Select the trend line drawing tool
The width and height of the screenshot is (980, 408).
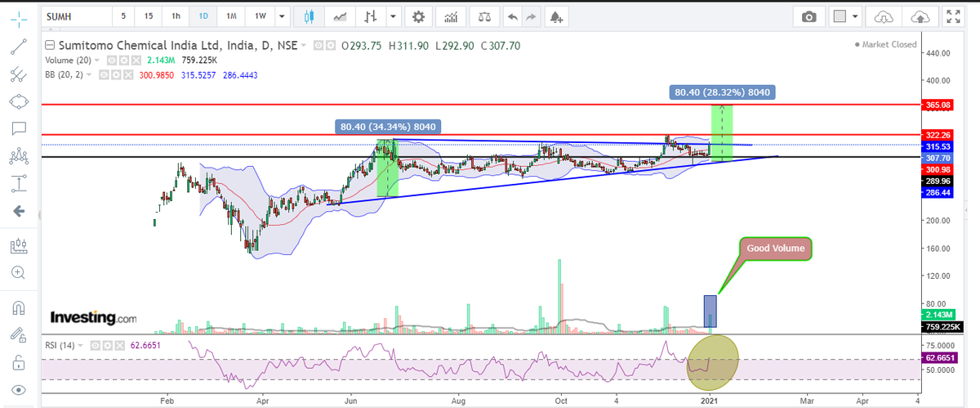pyautogui.click(x=20, y=47)
